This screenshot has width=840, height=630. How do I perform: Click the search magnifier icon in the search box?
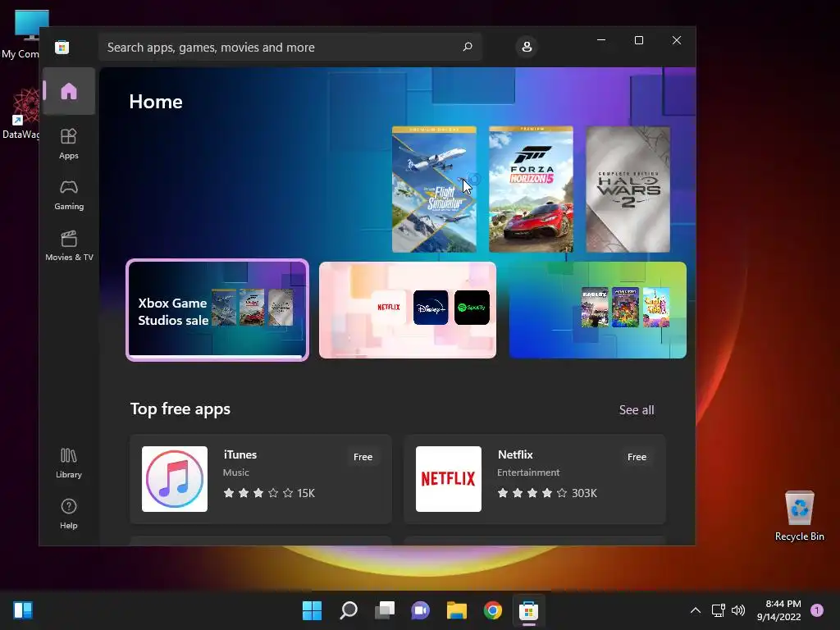pos(467,47)
